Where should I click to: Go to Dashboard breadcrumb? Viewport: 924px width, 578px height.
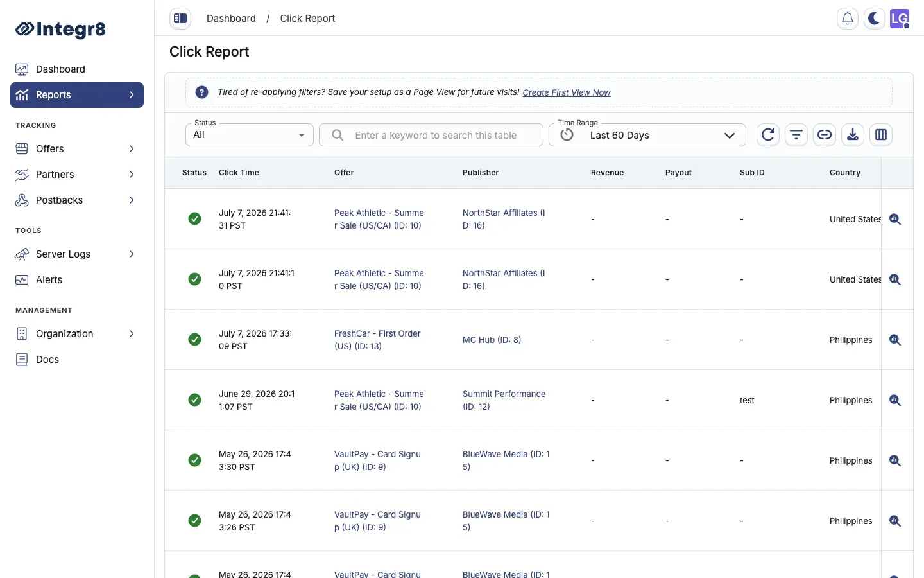(x=231, y=19)
